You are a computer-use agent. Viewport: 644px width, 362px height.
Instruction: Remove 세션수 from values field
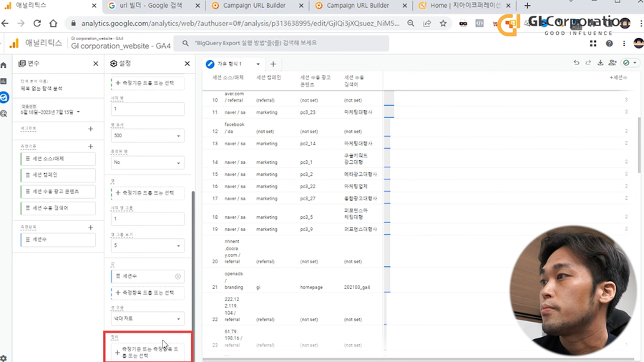(178, 276)
